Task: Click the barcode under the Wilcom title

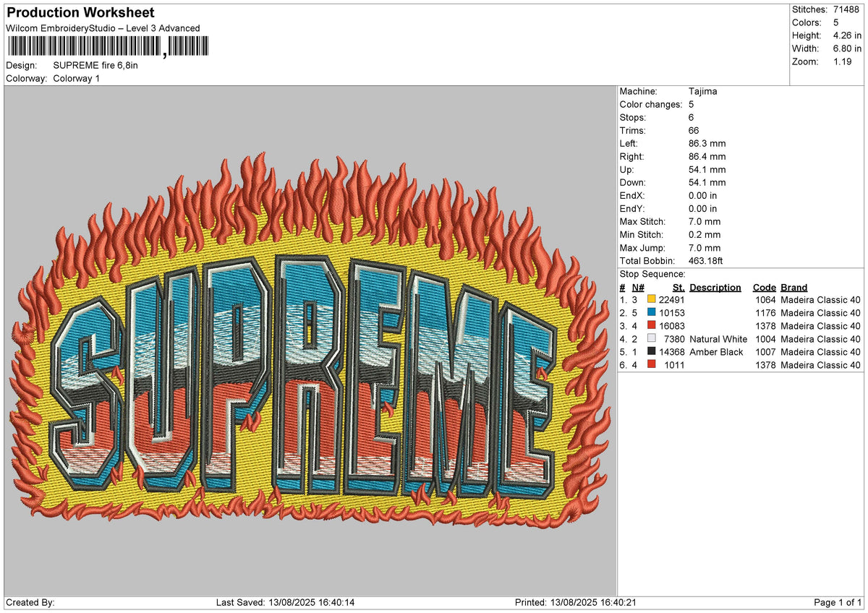Action: 108,47
